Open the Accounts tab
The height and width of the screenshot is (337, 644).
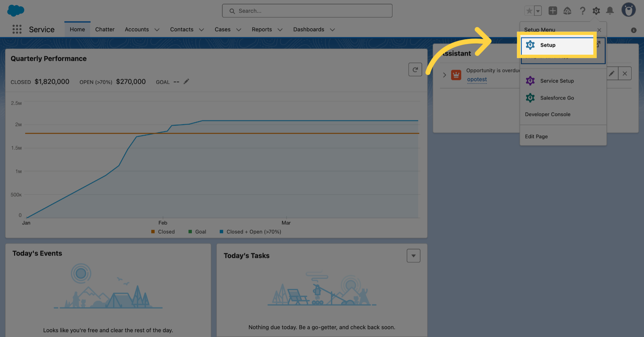(137, 30)
